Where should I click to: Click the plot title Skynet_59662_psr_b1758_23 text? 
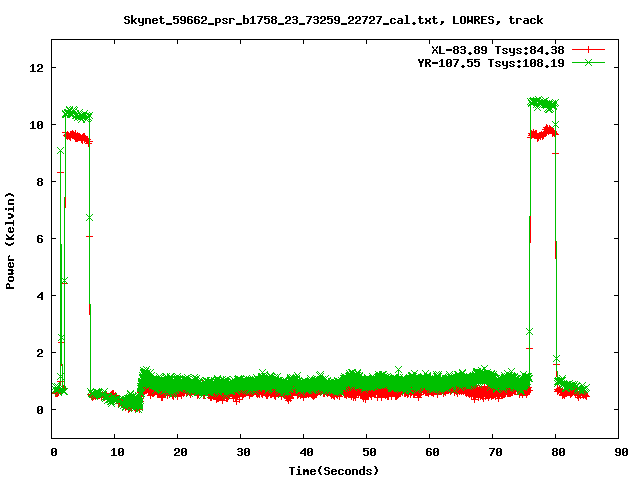(x=333, y=20)
